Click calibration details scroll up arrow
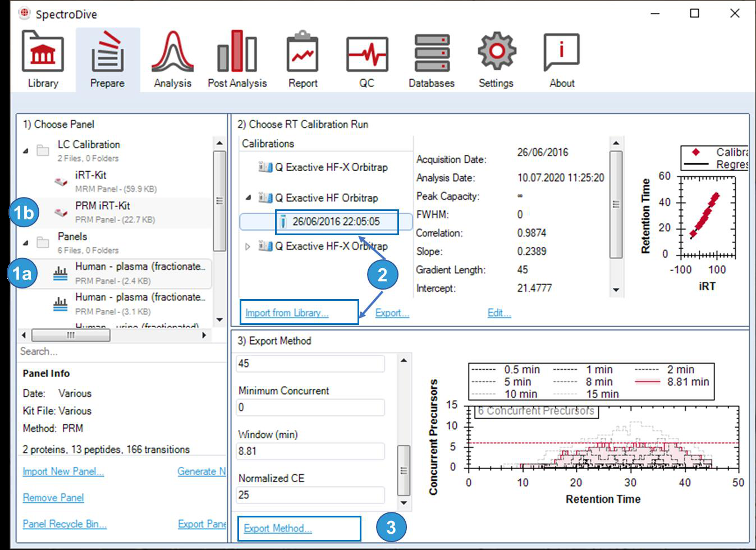 (x=616, y=143)
